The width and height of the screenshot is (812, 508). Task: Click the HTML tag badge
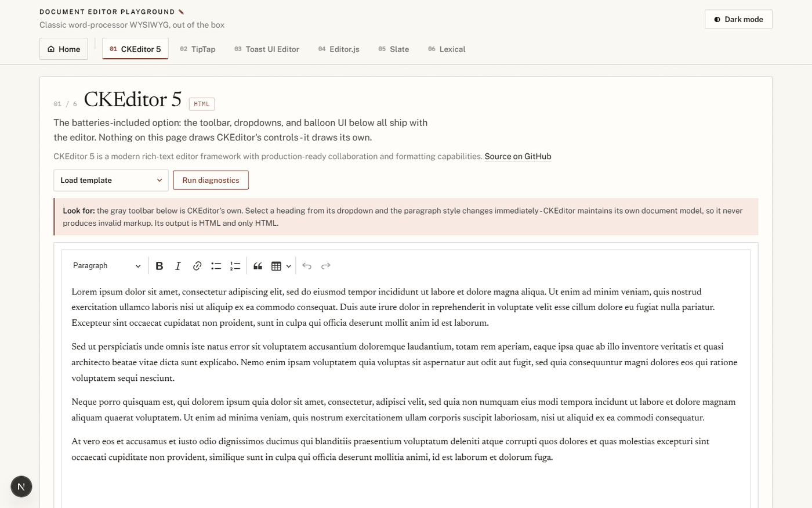pyautogui.click(x=202, y=104)
